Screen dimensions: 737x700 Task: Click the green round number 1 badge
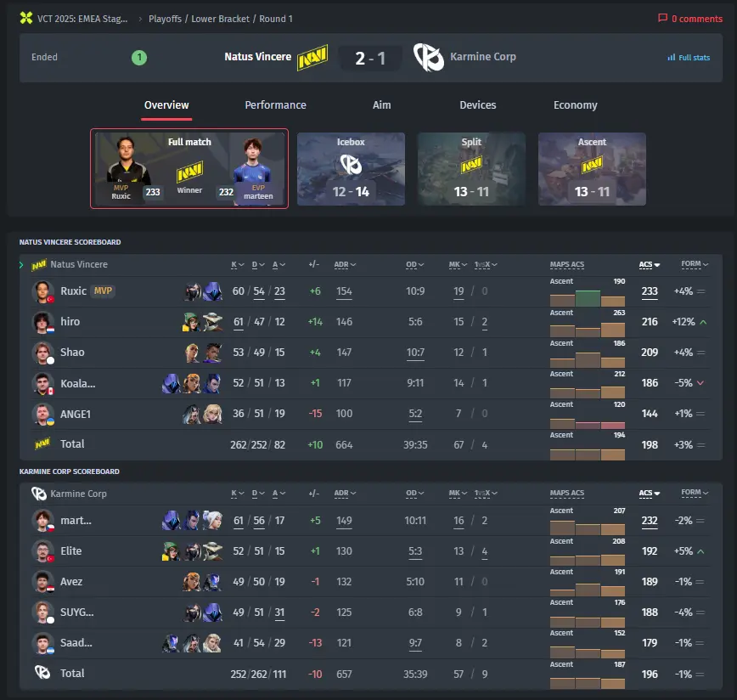pos(139,58)
